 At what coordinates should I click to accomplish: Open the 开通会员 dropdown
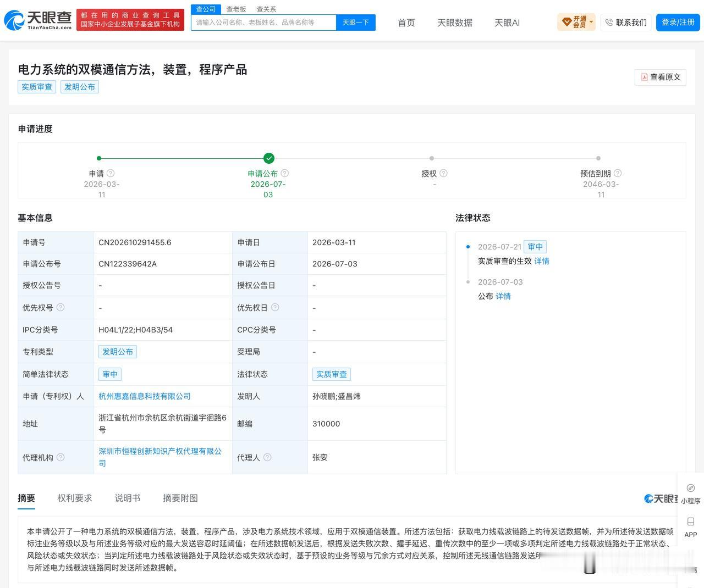576,22
